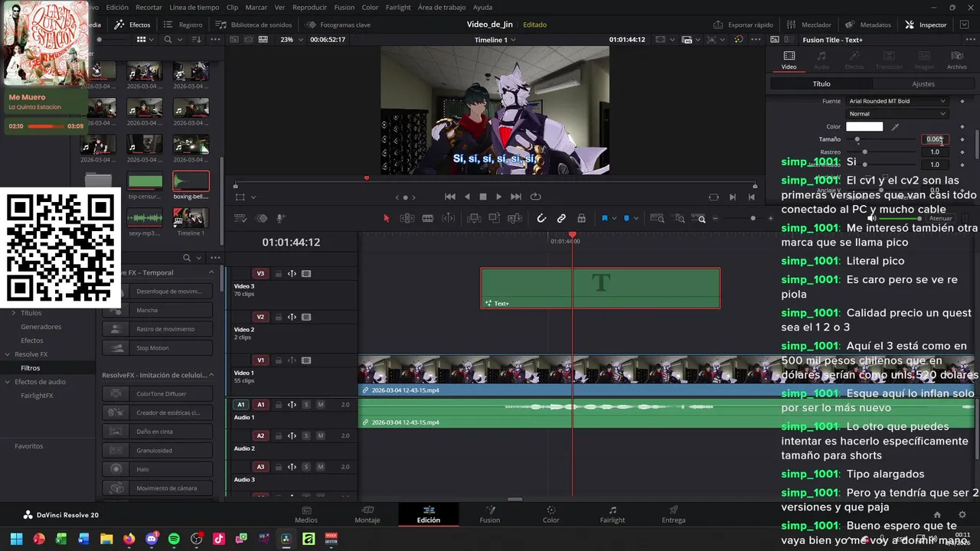Stop playback in the viewer
980x551 pixels.
482,197
